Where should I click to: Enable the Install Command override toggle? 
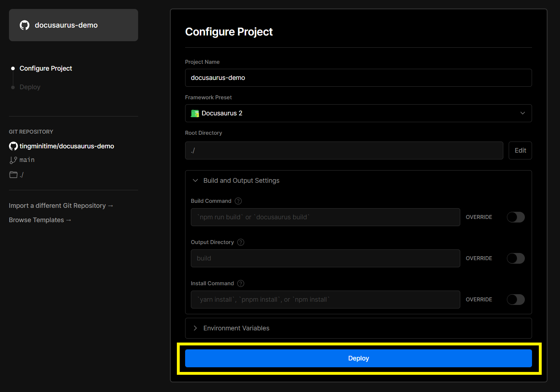[x=516, y=300]
